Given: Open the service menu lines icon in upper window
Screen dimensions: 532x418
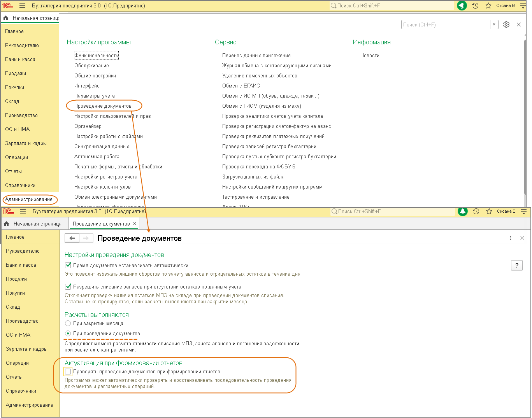Looking at the screenshot, I should coord(523,6).
